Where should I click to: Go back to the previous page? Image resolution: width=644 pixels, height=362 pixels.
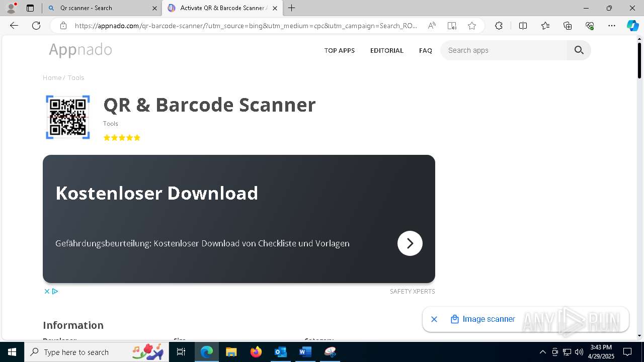point(14,26)
